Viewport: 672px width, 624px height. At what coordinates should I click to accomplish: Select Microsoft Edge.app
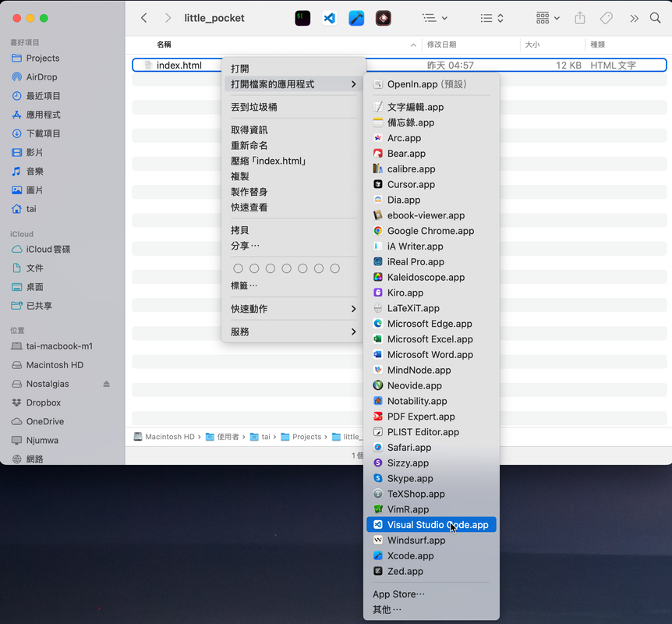[x=431, y=324]
